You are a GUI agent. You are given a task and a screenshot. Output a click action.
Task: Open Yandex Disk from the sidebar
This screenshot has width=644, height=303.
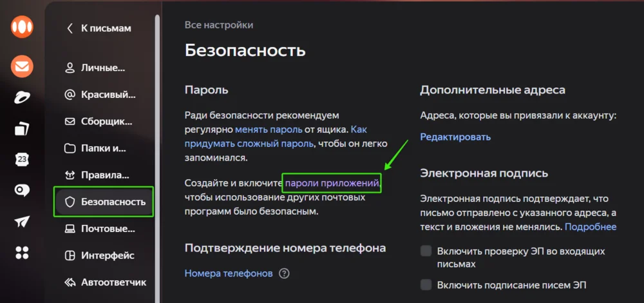[x=22, y=98]
